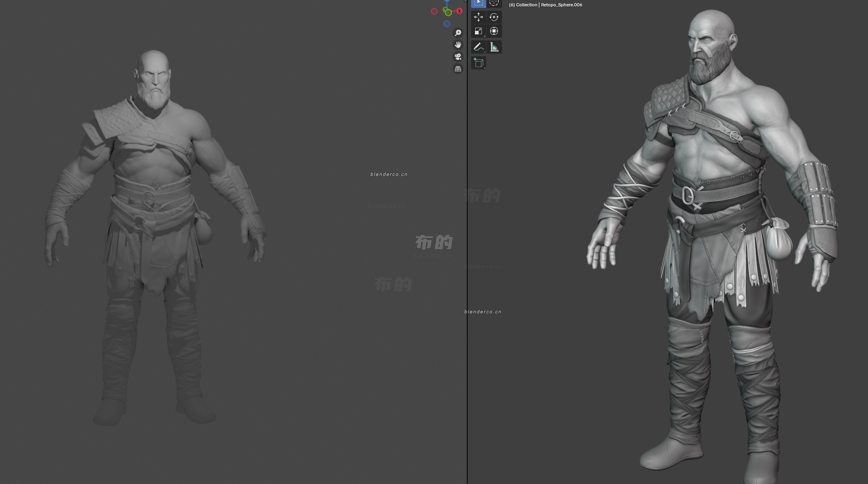
Task: Click the "(6) Collection" viewport text
Action: coord(523,5)
